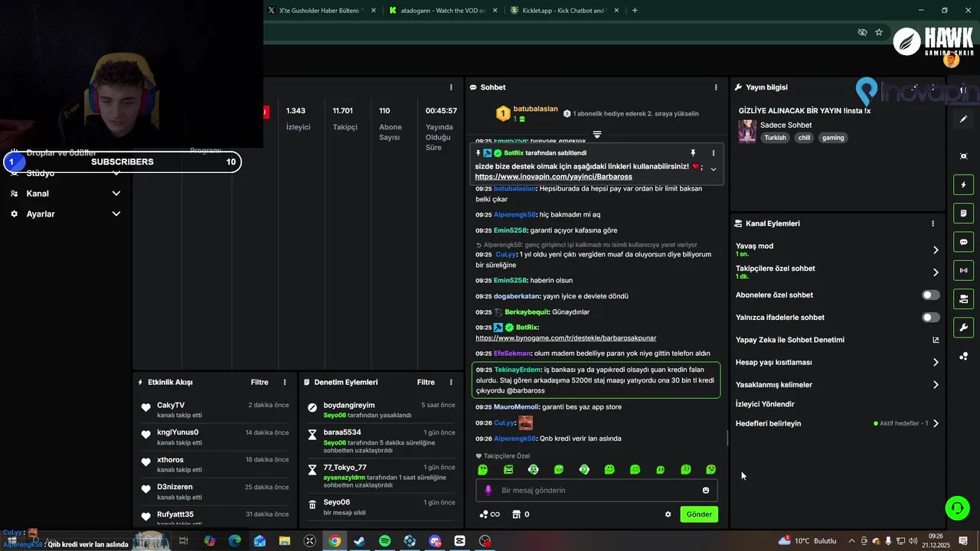Switch to X'te Gusholder Haber Bülteni tab
The width and height of the screenshot is (980, 551).
coord(321,11)
